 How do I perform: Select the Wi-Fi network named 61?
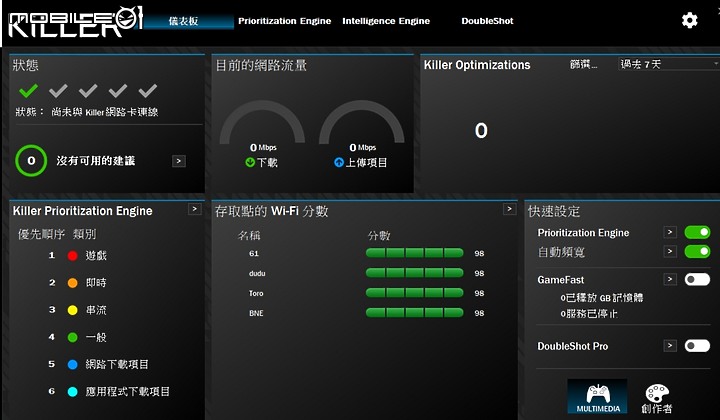coord(254,253)
